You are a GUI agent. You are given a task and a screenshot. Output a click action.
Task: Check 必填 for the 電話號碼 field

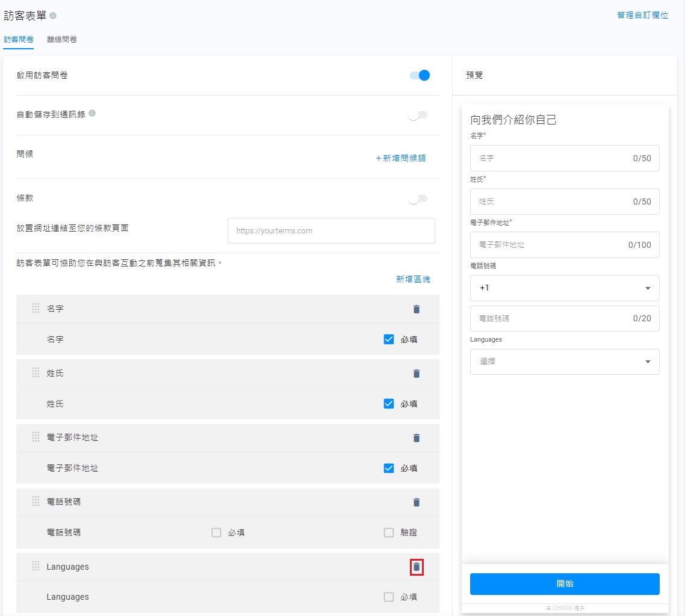click(217, 532)
